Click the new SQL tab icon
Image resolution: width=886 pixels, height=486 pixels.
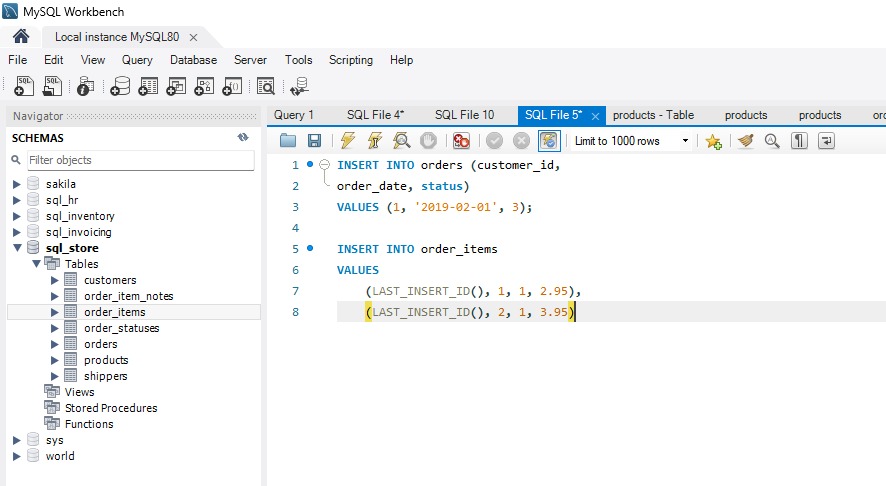click(x=25, y=86)
